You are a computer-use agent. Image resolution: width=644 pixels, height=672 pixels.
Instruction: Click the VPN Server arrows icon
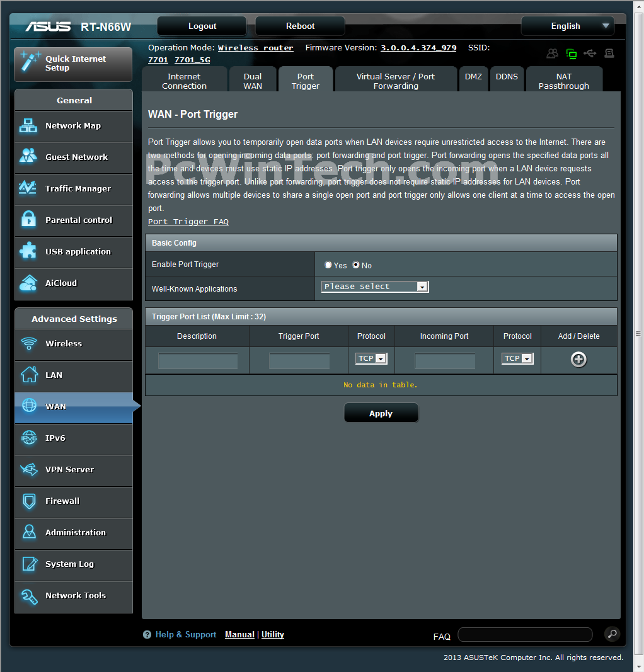pos(29,469)
